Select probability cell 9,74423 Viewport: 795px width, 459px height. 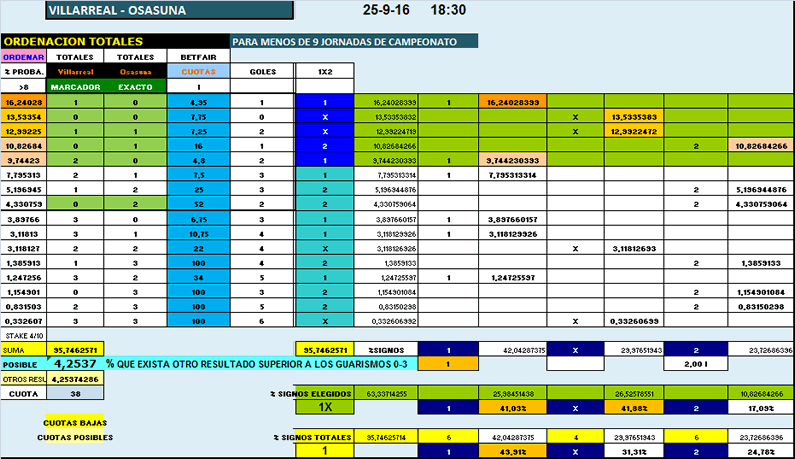click(23, 160)
